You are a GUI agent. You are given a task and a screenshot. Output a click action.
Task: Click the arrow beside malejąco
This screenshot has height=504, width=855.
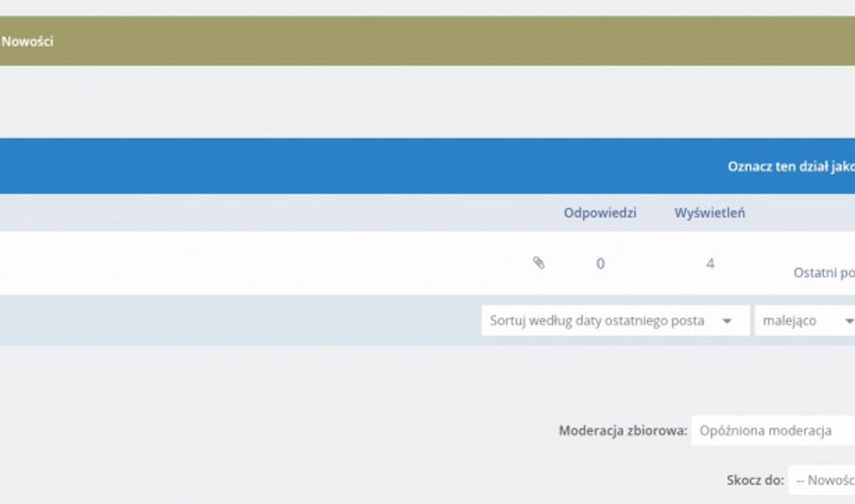coord(848,321)
